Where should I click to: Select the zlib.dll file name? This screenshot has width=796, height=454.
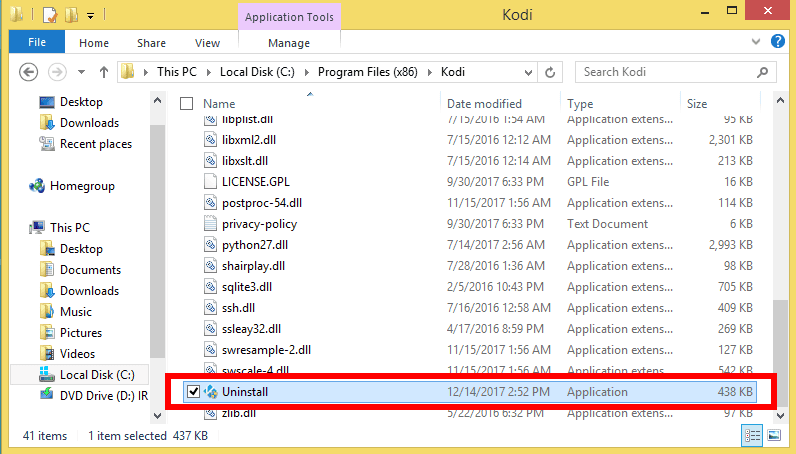[x=239, y=413]
